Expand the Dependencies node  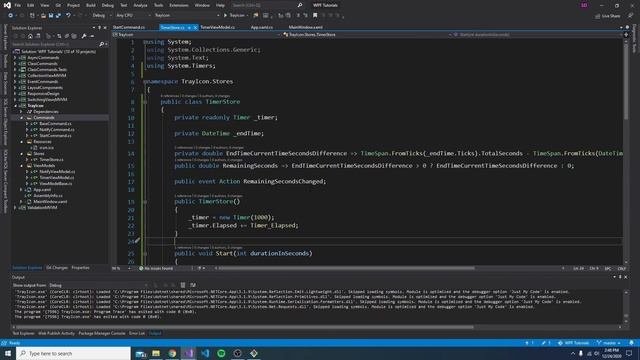[x=22, y=111]
